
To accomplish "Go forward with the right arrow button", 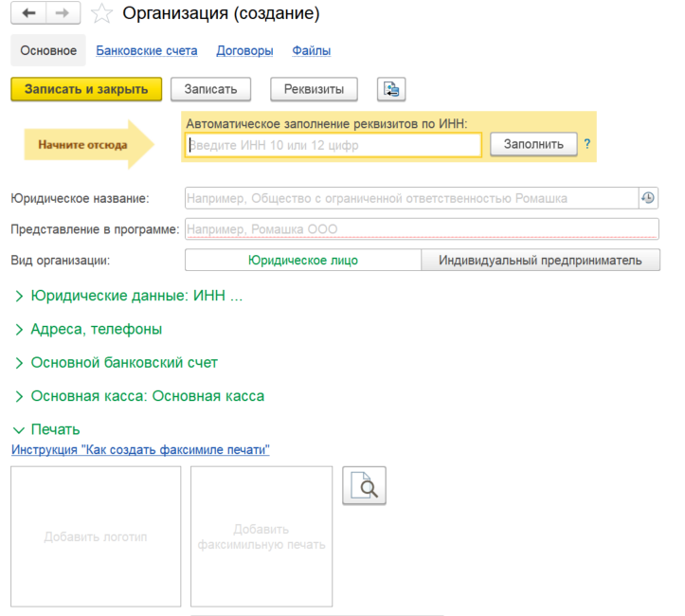I will click(x=63, y=13).
